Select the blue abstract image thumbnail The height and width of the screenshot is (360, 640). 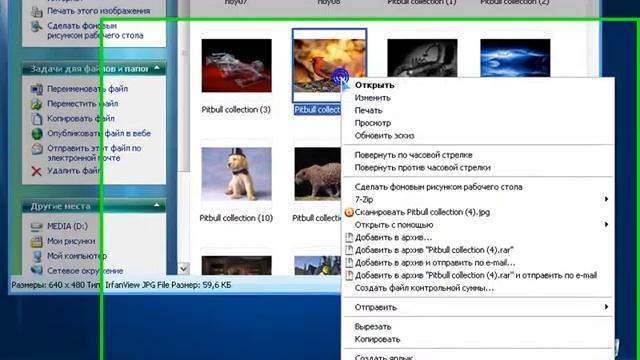point(515,58)
